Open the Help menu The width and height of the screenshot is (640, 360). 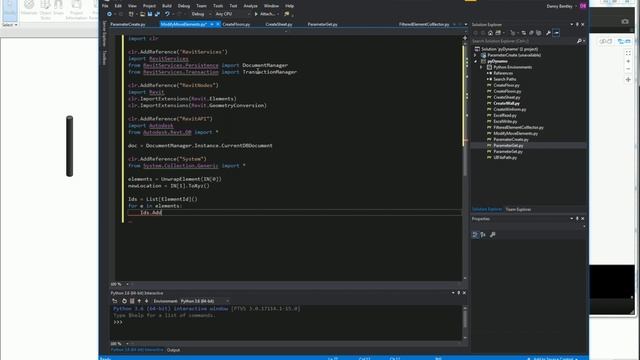[x=289, y=6]
